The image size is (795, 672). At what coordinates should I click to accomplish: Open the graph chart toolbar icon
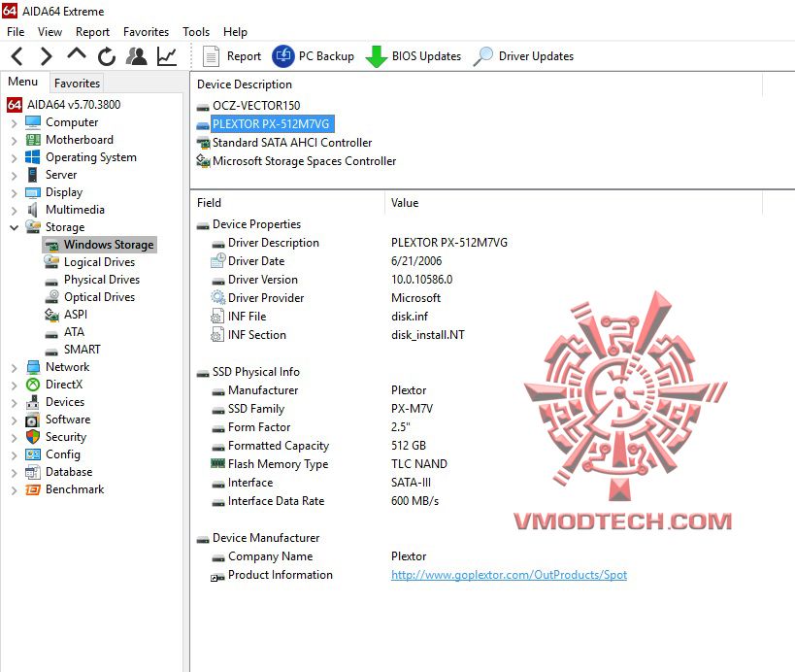(167, 55)
